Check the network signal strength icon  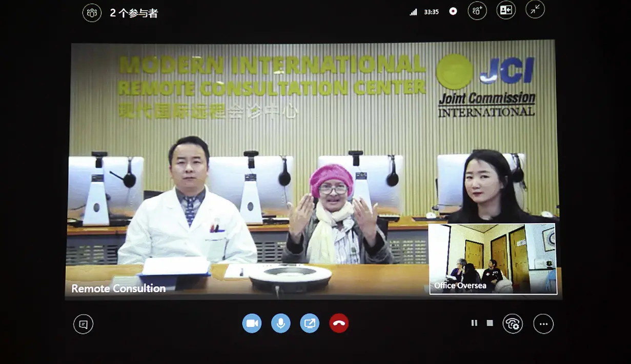413,11
